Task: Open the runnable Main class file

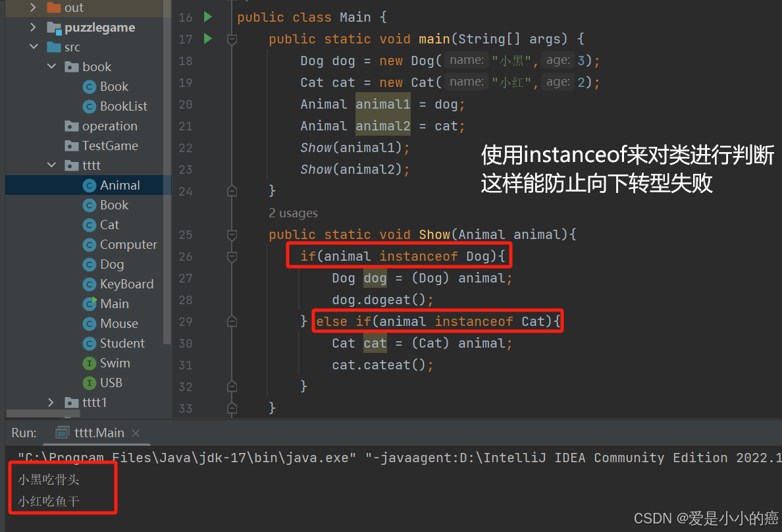Action: click(x=115, y=304)
